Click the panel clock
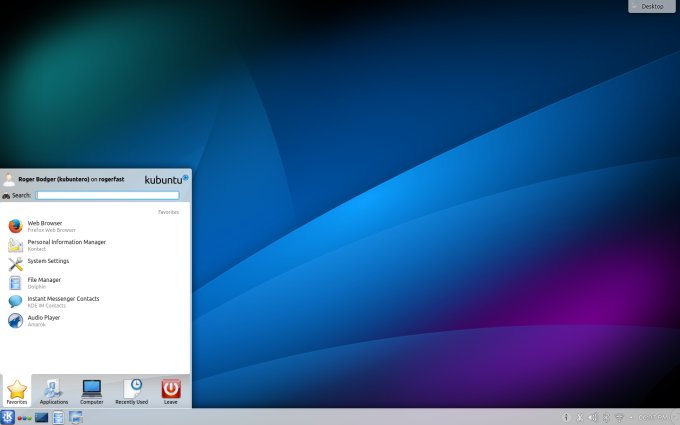Viewport: 680px width, 425px height. tap(656, 418)
